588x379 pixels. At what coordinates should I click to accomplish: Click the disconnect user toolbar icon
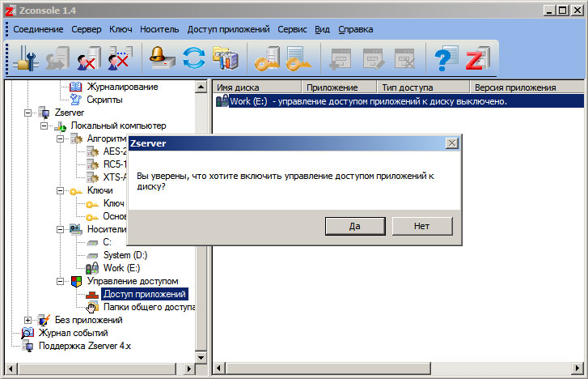tap(89, 58)
